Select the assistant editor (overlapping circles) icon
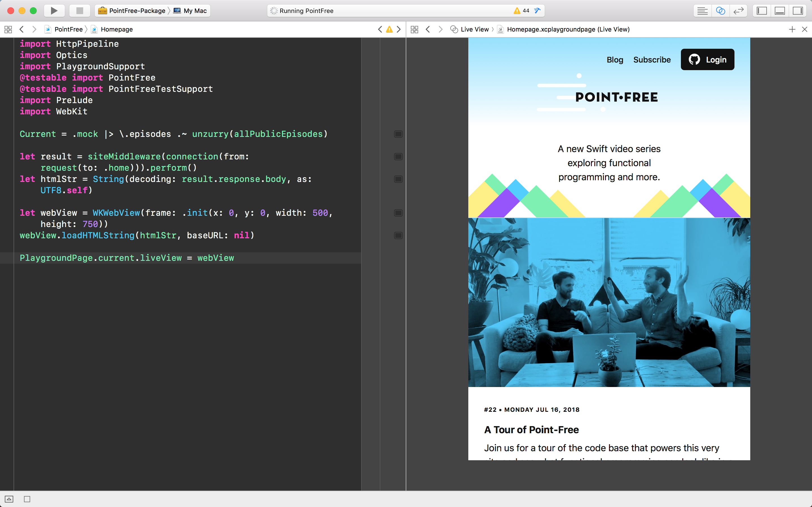Screen dimensions: 812x507 [720, 11]
